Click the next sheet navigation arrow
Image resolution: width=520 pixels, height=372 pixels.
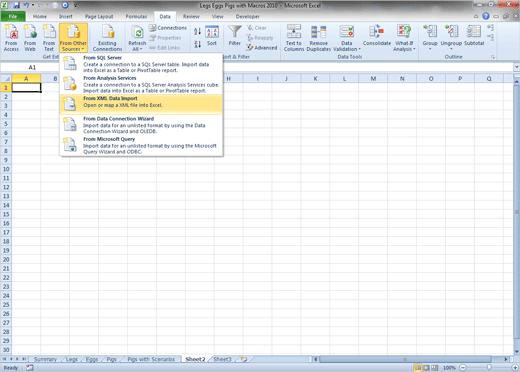[17, 359]
